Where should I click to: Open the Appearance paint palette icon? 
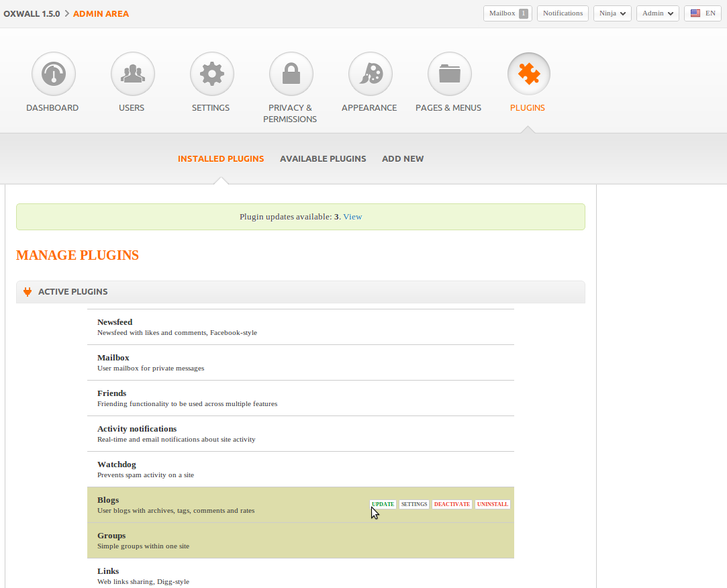coord(370,74)
